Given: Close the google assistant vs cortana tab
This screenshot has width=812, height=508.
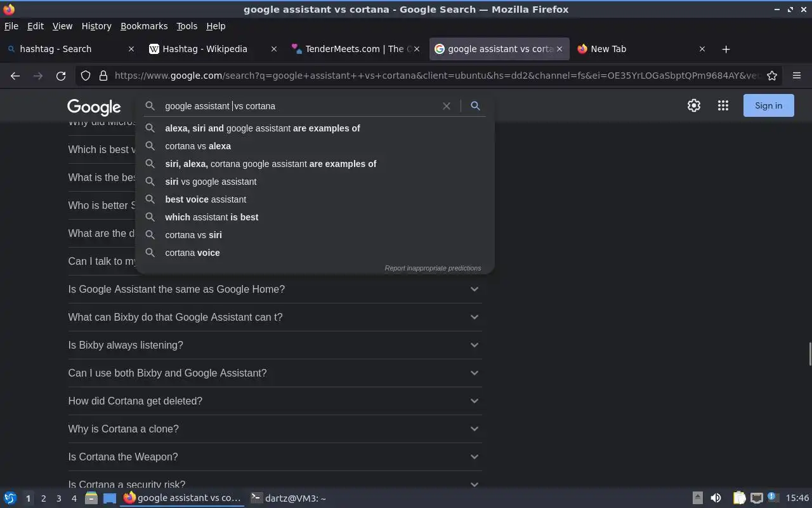Looking at the screenshot, I should point(560,49).
